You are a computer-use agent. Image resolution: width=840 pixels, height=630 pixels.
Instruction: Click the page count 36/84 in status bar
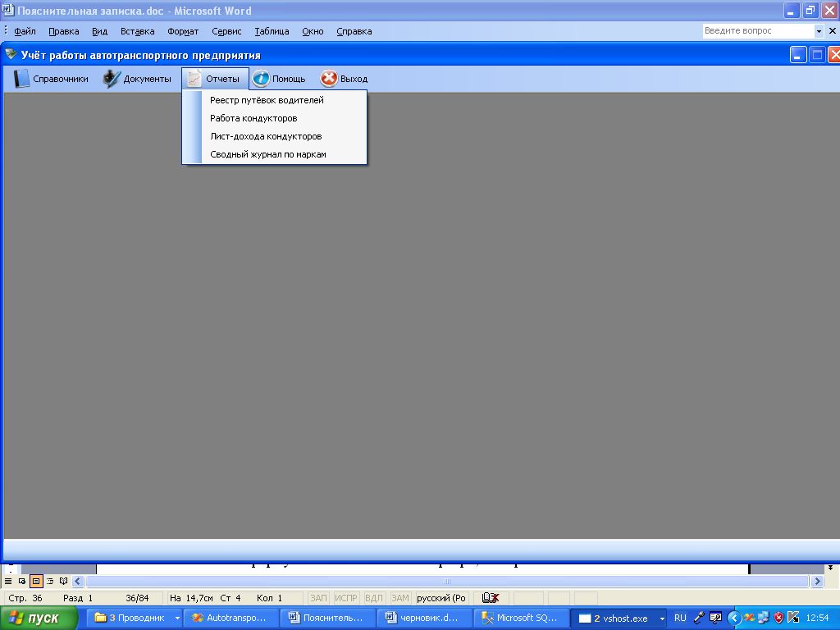pos(137,598)
